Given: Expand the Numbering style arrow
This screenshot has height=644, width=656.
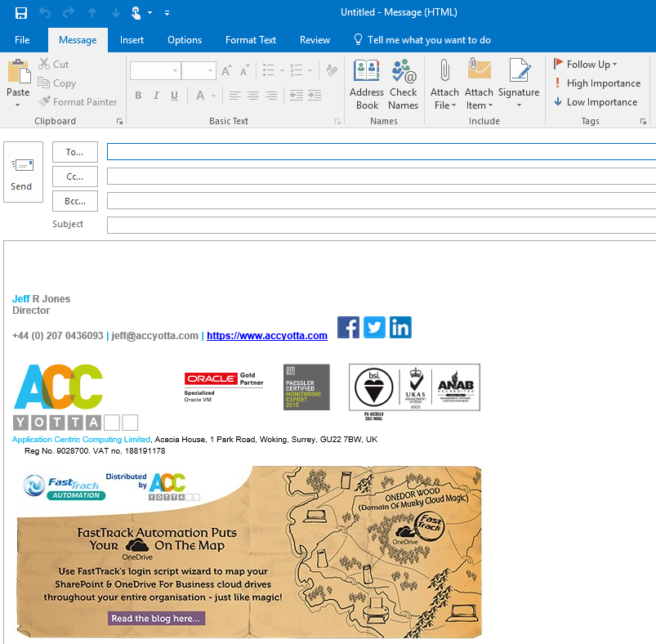Looking at the screenshot, I should pyautogui.click(x=310, y=71).
